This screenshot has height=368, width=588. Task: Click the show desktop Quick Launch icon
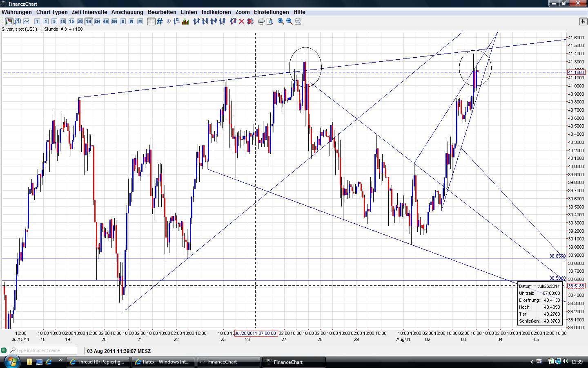click(x=39, y=362)
